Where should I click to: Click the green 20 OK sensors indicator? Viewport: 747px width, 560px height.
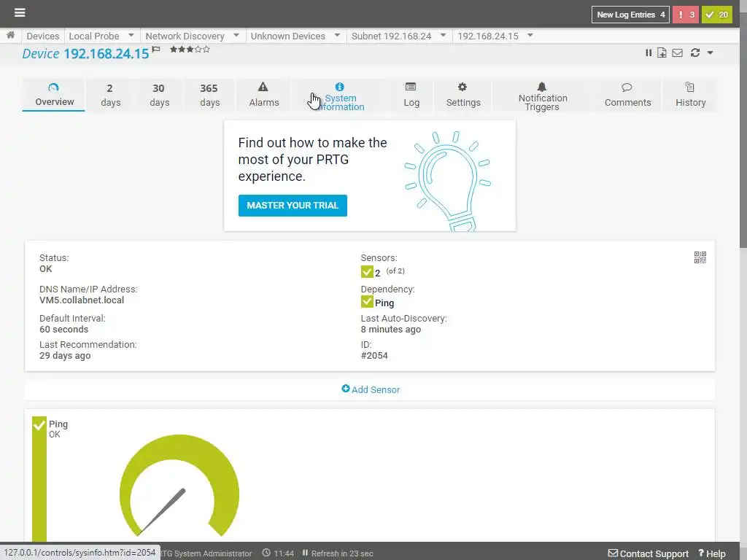tap(717, 15)
